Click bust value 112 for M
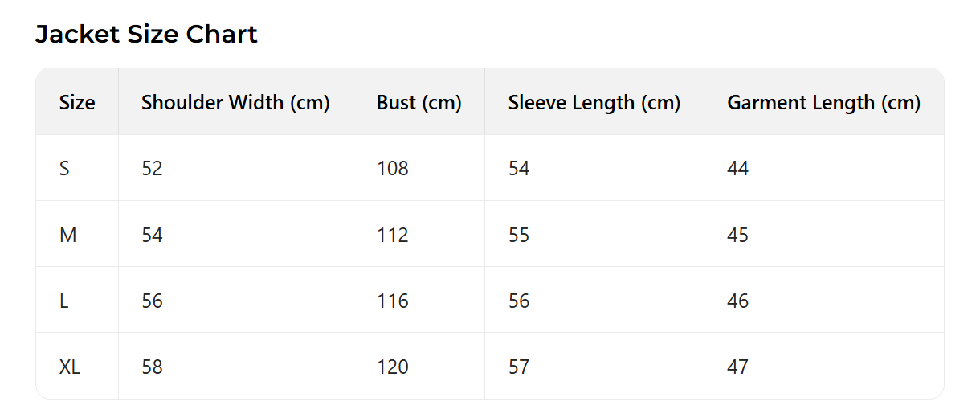This screenshot has height=414, width=980. pyautogui.click(x=392, y=235)
